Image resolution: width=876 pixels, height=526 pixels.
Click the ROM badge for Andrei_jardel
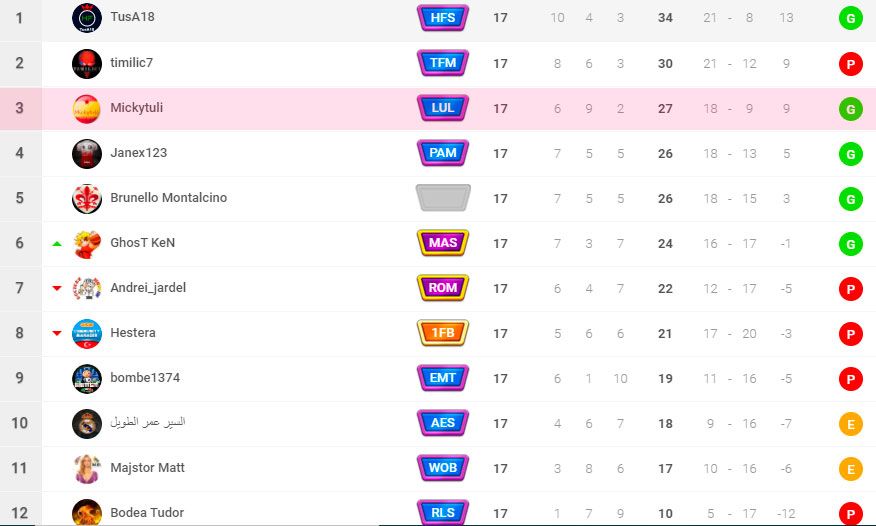[442, 288]
